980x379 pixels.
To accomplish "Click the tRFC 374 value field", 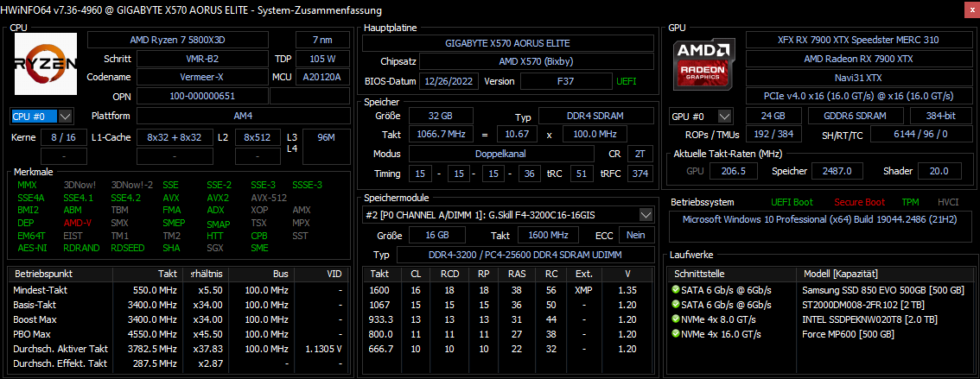I will coord(639,173).
